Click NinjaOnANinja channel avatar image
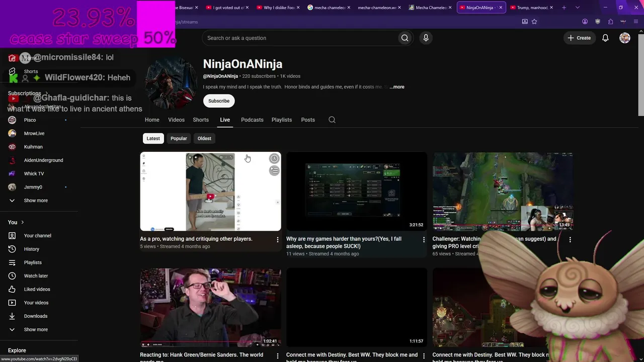This screenshot has width=644, height=362. tap(171, 83)
